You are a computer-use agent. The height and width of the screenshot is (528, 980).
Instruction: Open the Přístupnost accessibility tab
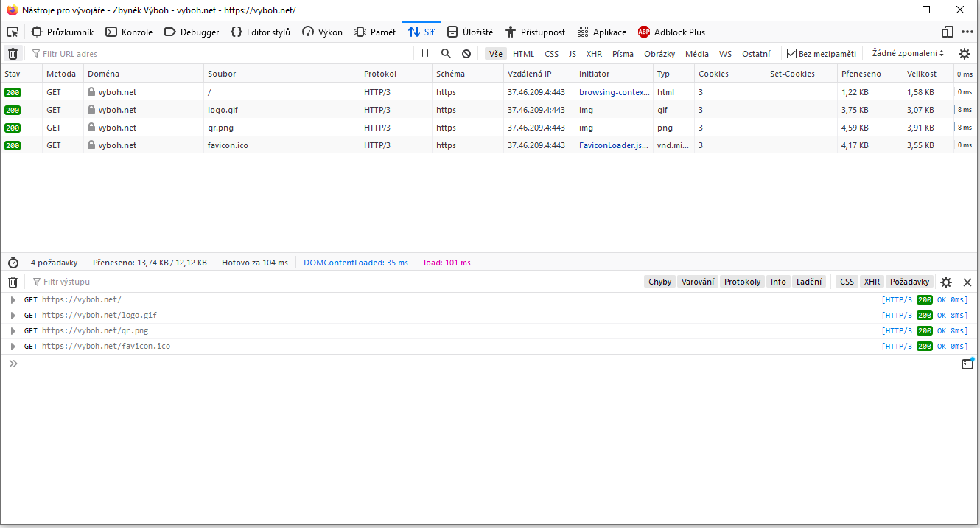pos(535,32)
